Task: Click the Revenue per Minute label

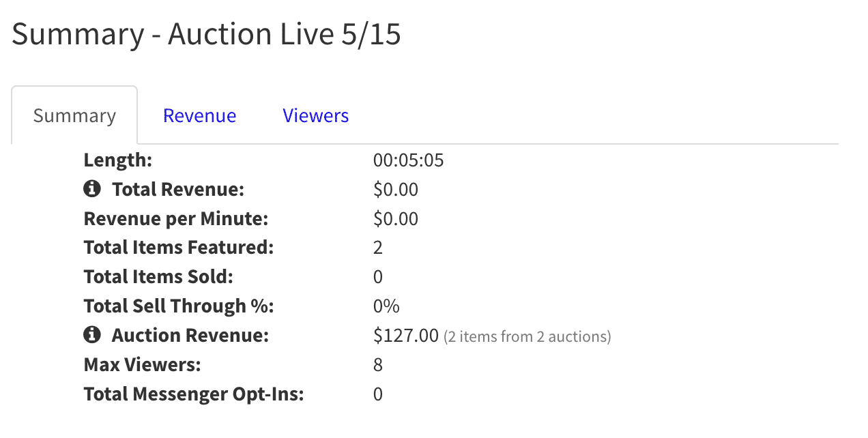Action: coord(176,218)
